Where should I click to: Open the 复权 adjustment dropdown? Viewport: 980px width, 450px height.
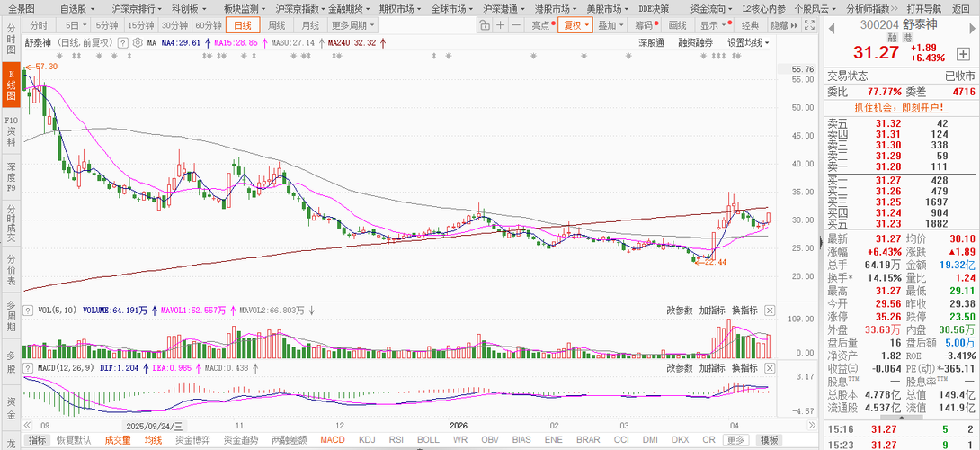(575, 26)
